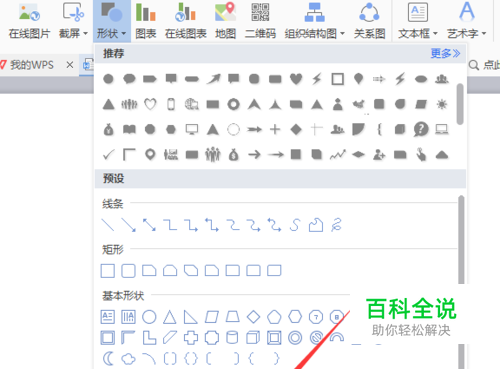Choose the isosceles triangle in 基本形状
The width and height of the screenshot is (500, 369).
click(x=170, y=317)
